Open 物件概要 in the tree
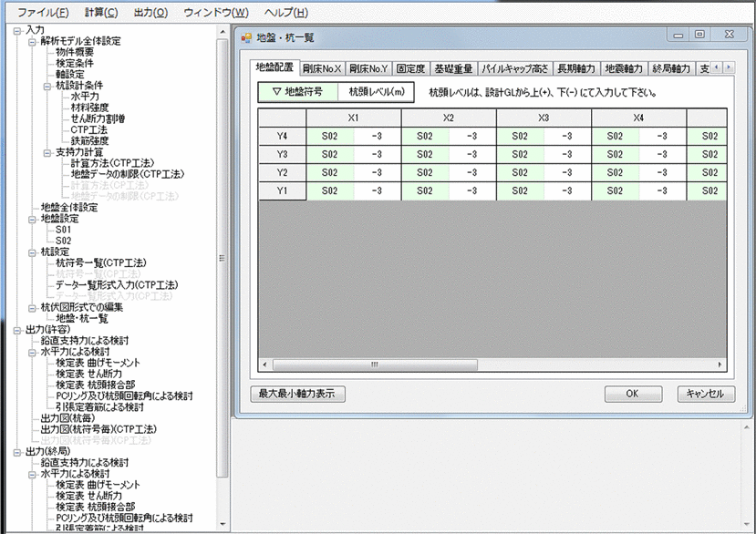The image size is (756, 534). [75, 52]
